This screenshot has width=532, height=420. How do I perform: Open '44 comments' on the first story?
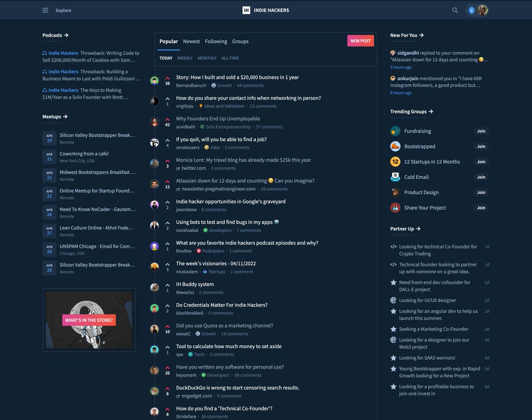(250, 86)
